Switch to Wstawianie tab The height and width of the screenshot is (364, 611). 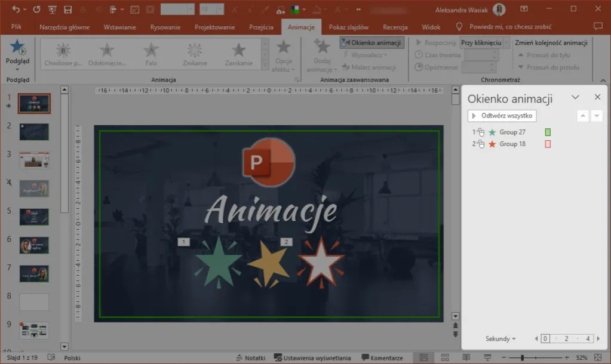[119, 27]
